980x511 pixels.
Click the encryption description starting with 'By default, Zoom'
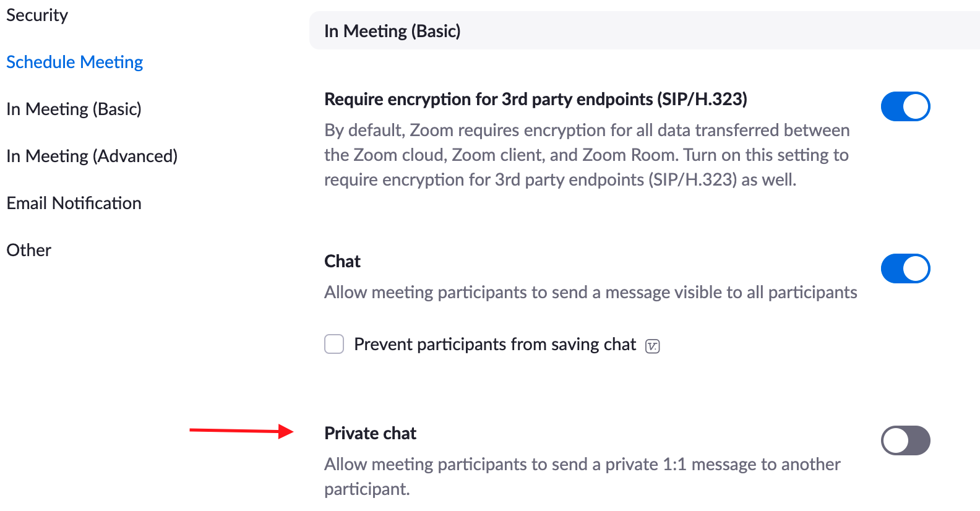pyautogui.click(x=586, y=155)
